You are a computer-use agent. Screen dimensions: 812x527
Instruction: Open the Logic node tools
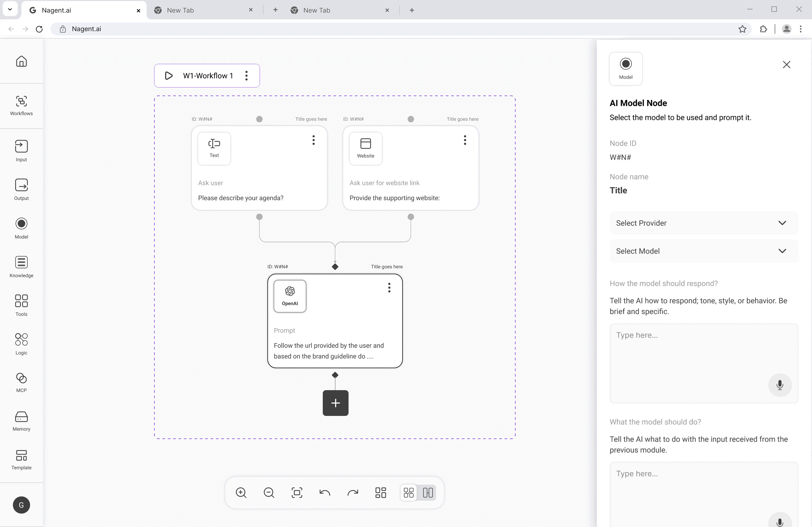pos(21,344)
